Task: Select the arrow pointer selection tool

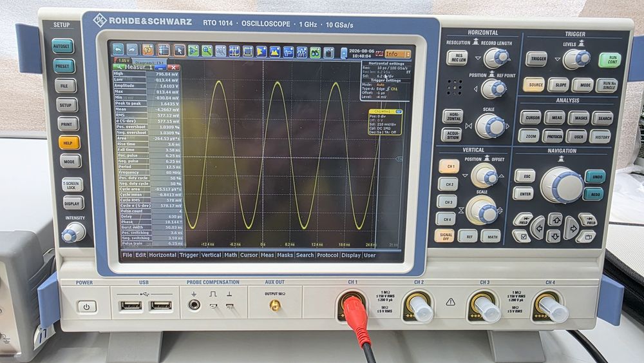Action: pos(179,50)
